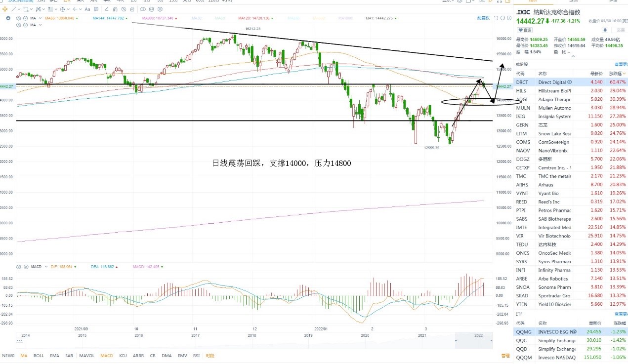Screen dimensions: 628x364
Task: Toggle the DEA line display
Action: (x=104, y=267)
